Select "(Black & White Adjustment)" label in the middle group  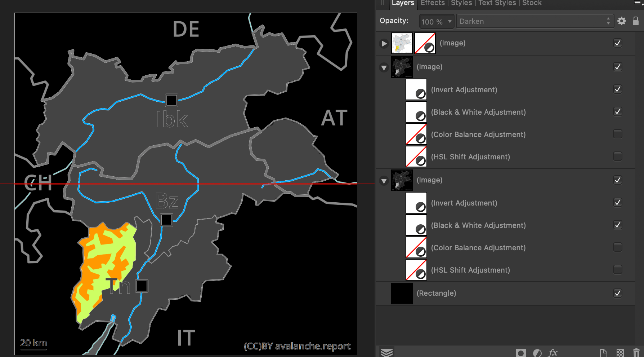(x=478, y=112)
